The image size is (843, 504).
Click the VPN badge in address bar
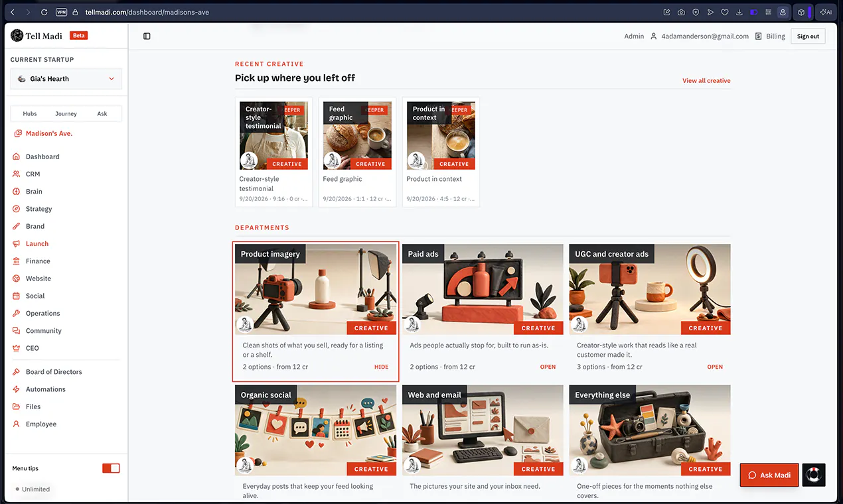point(61,12)
